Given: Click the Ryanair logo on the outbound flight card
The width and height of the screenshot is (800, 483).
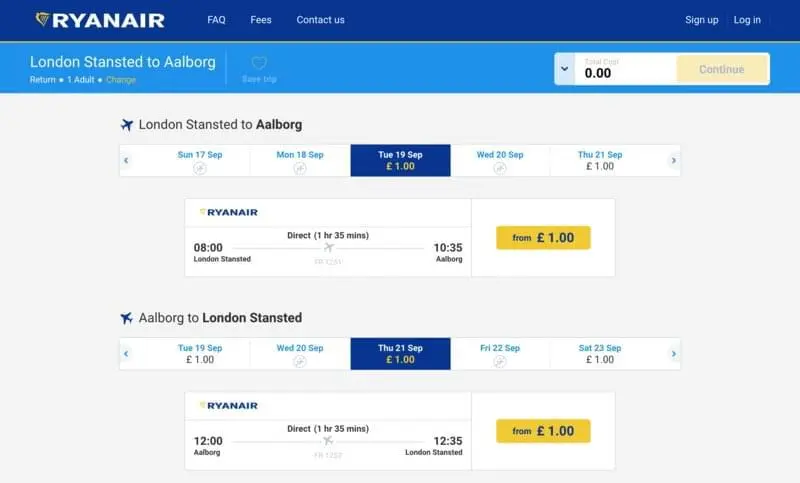Looking at the screenshot, I should [229, 212].
